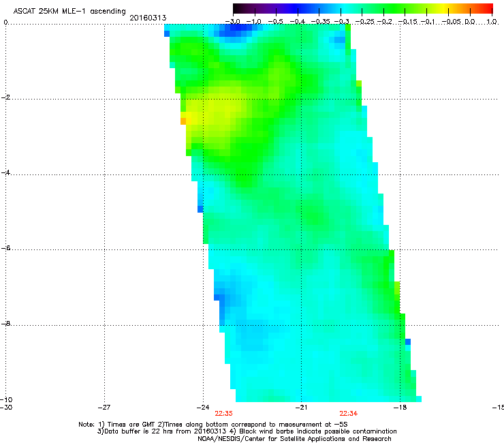Click the date label 20160313 under the title
Viewport: 504px width, 443px height.
click(148, 18)
